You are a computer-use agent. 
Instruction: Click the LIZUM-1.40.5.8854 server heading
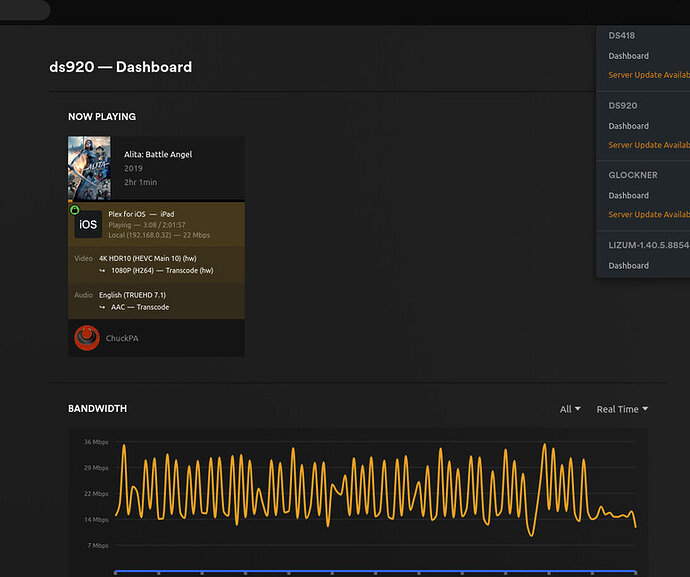tap(649, 245)
